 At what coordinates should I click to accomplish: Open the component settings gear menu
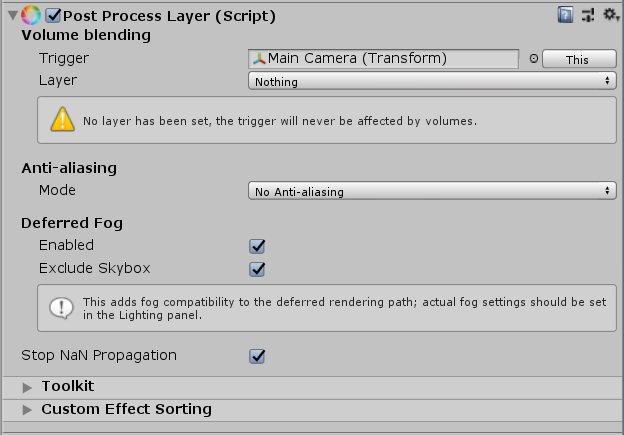coord(609,15)
